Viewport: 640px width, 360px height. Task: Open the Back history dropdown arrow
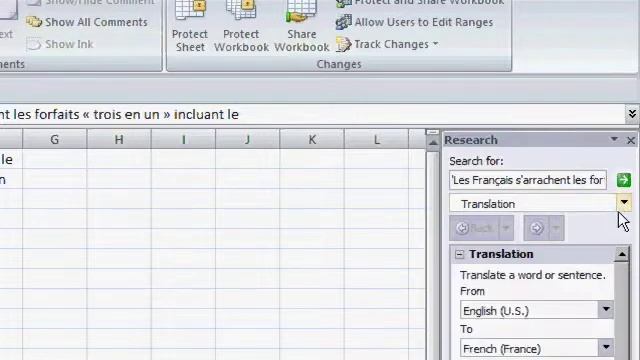click(506, 228)
